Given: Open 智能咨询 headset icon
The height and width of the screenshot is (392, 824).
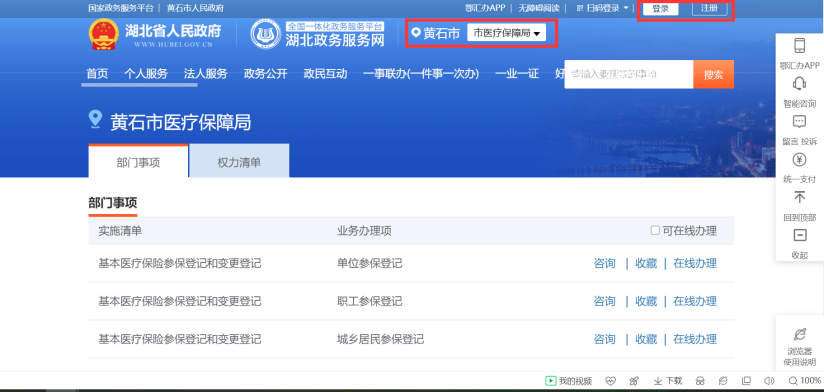Looking at the screenshot, I should tap(799, 84).
